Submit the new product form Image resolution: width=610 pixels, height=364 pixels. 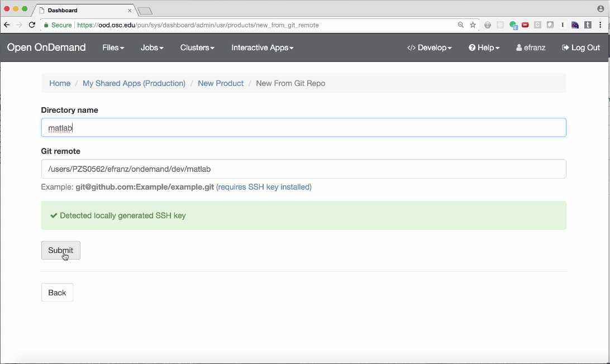pos(60,250)
